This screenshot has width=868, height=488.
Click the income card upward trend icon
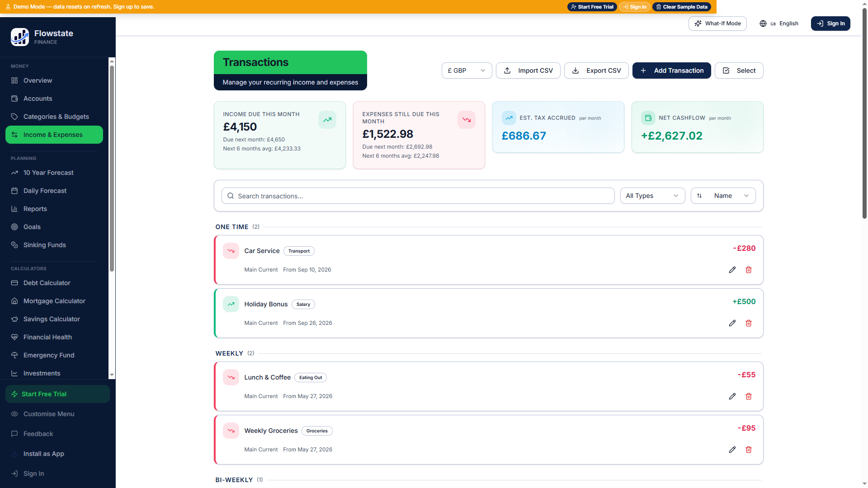click(327, 120)
